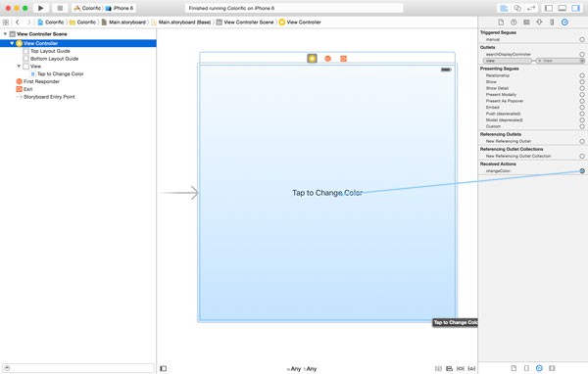Open the Attributes inspector tab

pyautogui.click(x=539, y=23)
